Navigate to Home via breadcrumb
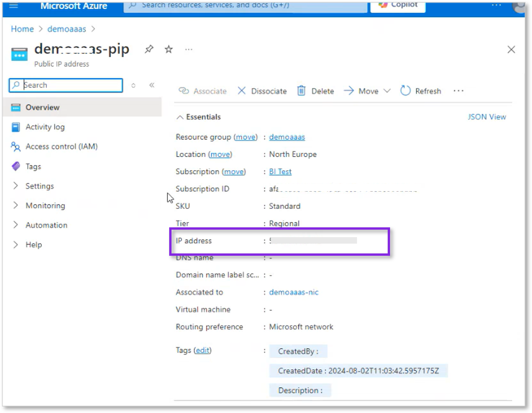Image resolution: width=532 pixels, height=413 pixels. pyautogui.click(x=22, y=29)
